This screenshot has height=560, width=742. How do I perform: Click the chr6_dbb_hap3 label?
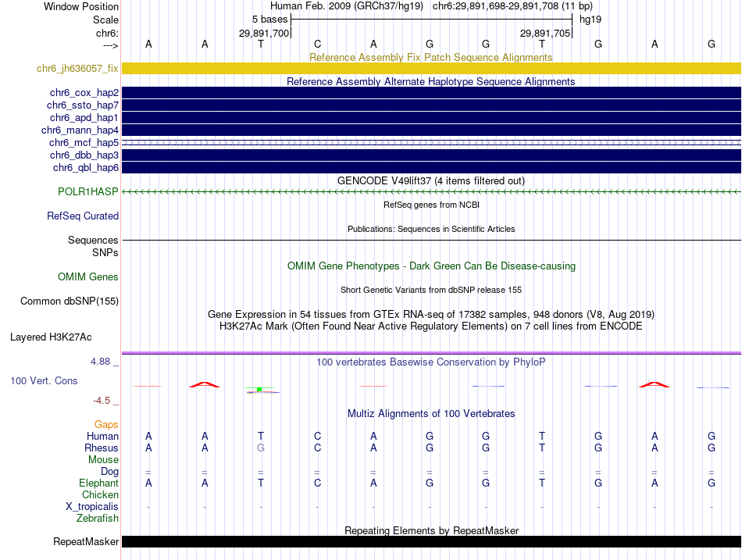point(84,155)
